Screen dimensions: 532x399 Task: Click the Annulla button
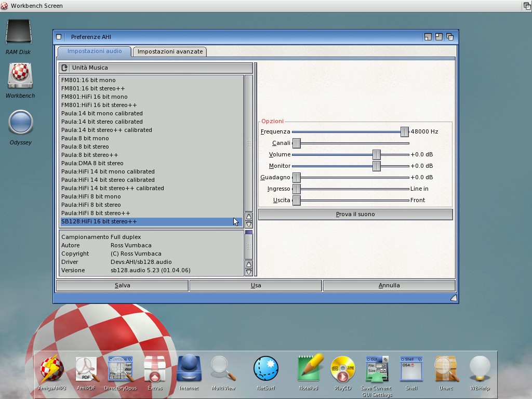pyautogui.click(x=389, y=285)
